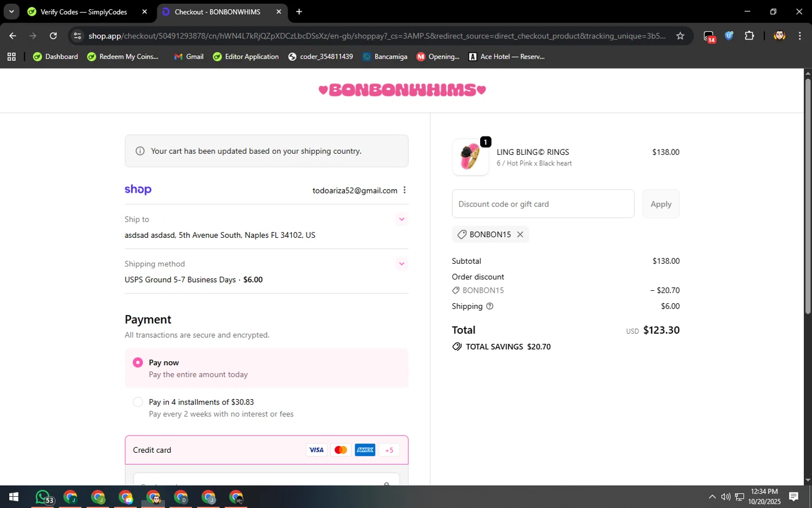The image size is (812, 508).
Task: Expand the Shipping method section
Action: tap(402, 264)
